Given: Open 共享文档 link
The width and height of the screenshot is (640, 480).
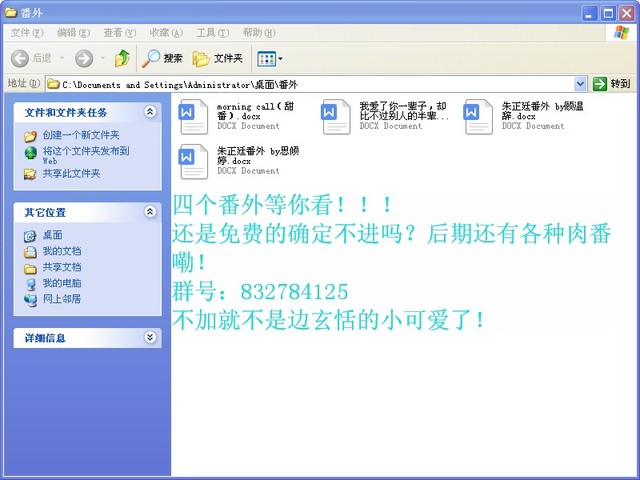Looking at the screenshot, I should coord(62,267).
